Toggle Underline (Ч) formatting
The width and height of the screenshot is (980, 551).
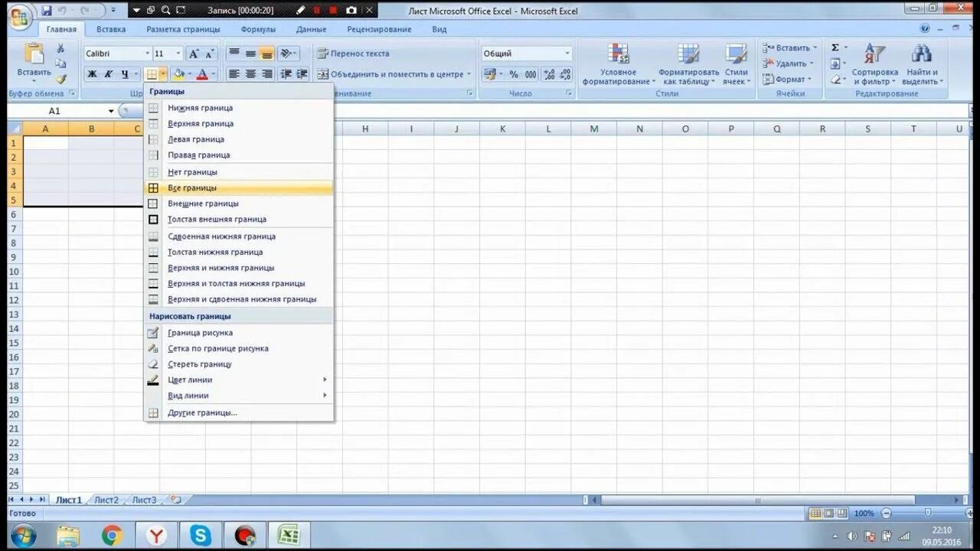tap(125, 74)
